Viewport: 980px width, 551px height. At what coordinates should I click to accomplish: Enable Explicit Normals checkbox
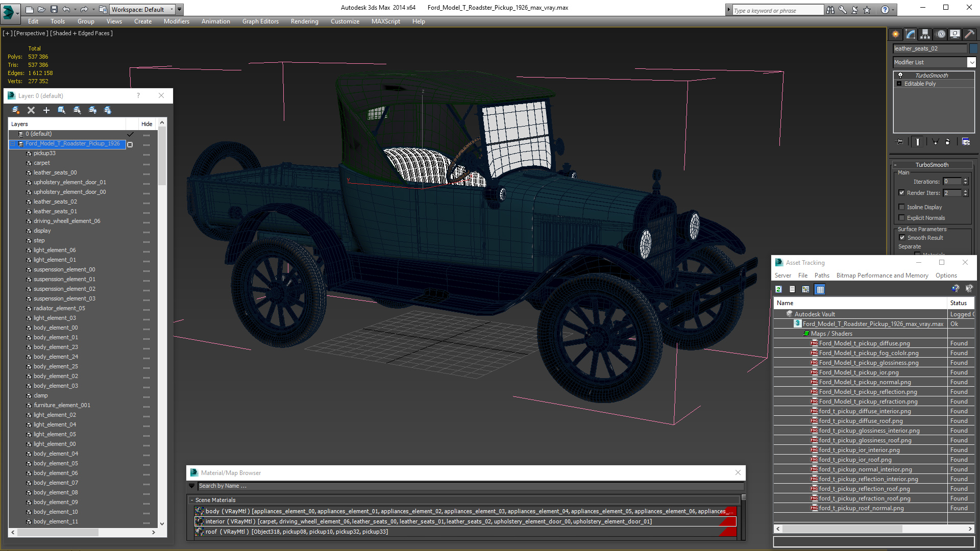click(x=902, y=218)
